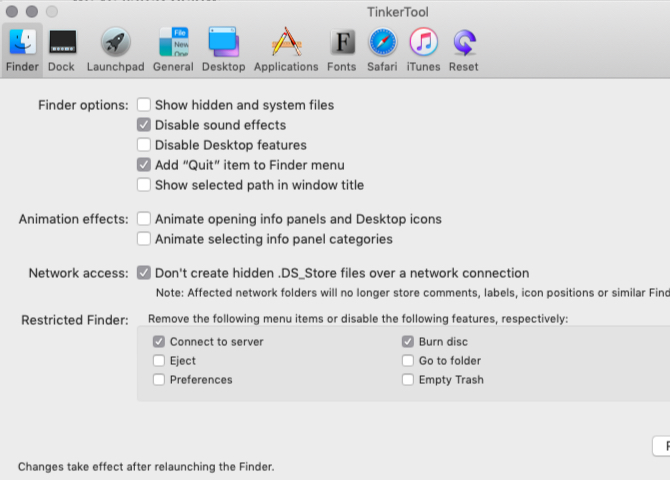Image resolution: width=670 pixels, height=480 pixels.
Task: Check Animate opening info panels and Desktop icons
Action: point(144,219)
